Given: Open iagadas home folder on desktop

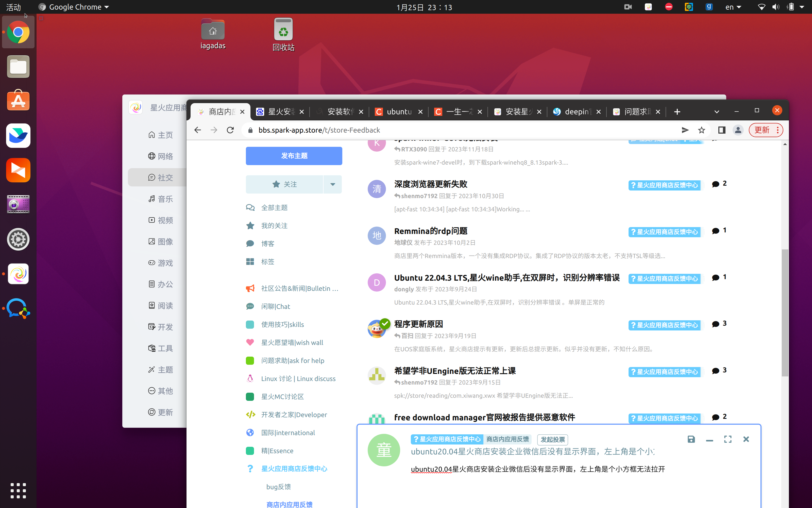Looking at the screenshot, I should [213, 34].
